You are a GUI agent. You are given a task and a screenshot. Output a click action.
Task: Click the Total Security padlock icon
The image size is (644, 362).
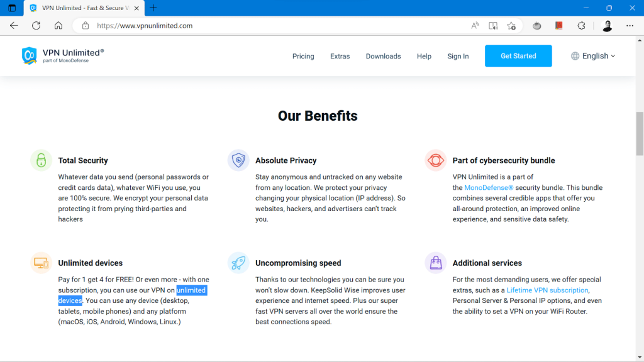pos(41,160)
